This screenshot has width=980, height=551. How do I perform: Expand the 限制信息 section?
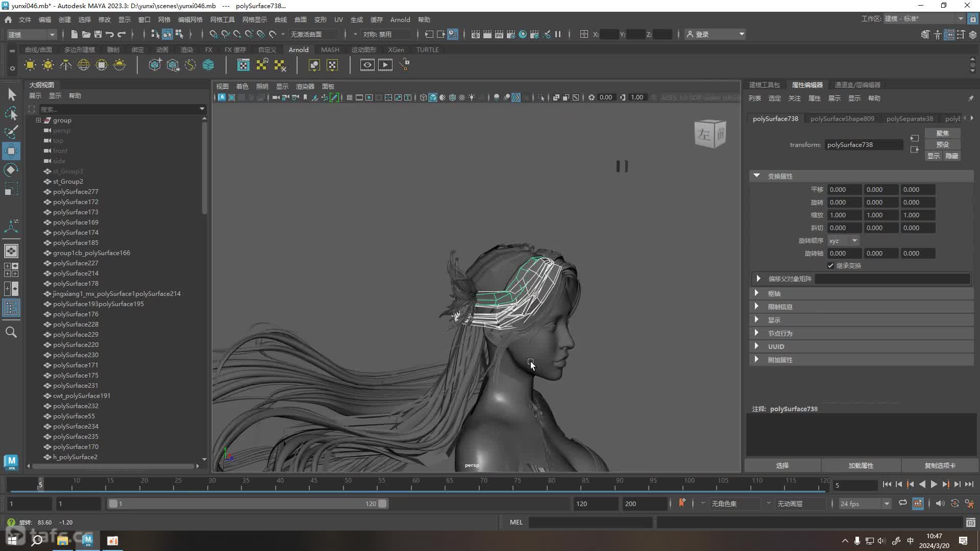coord(756,307)
